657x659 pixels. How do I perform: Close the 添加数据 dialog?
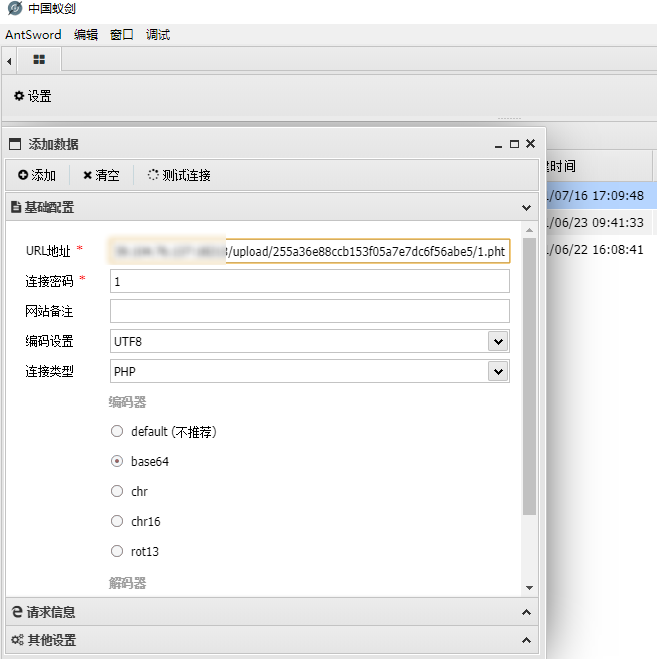click(x=530, y=144)
